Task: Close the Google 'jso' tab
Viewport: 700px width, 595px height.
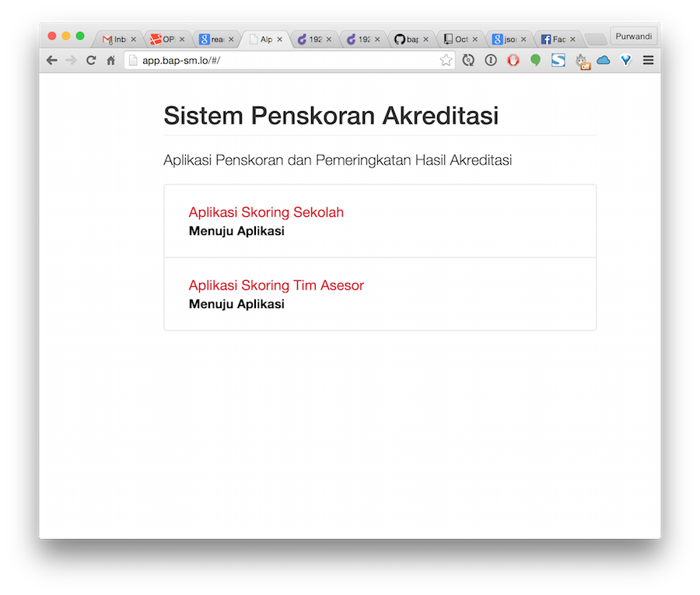Action: pos(523,40)
